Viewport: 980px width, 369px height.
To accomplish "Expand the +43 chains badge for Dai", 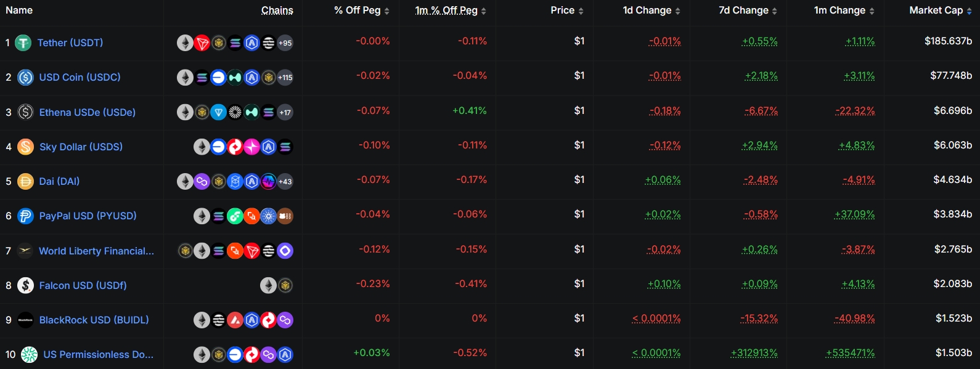I will (x=285, y=182).
